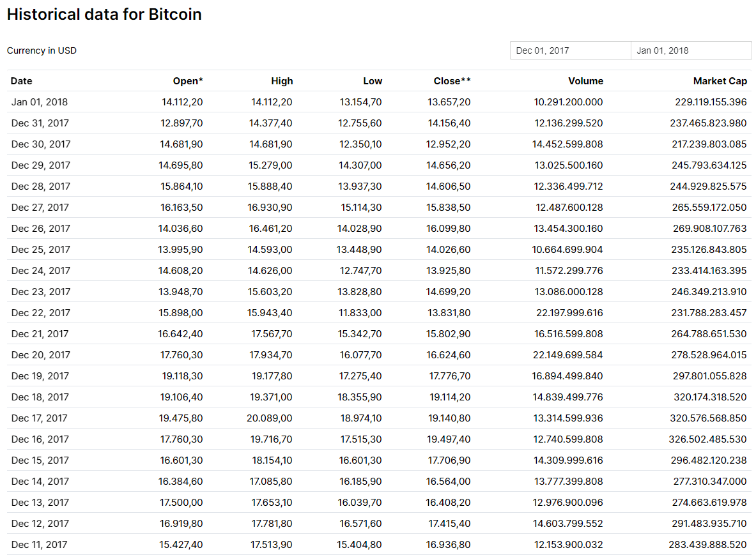Sort by the Volume column header
Image resolution: width=756 pixels, height=555 pixels.
[x=585, y=81]
